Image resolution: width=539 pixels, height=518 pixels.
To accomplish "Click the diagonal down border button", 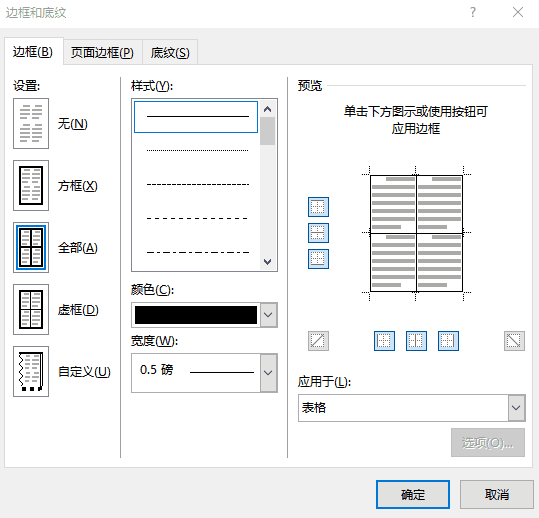I will click(514, 341).
